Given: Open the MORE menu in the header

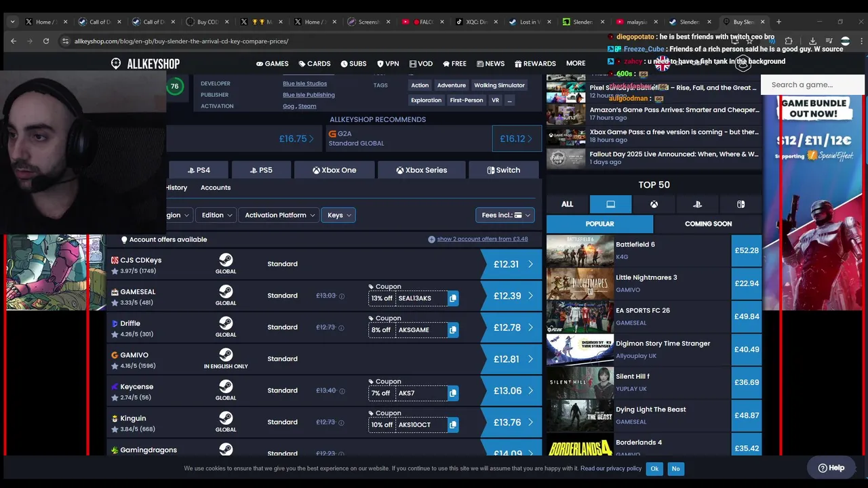Looking at the screenshot, I should tap(576, 64).
